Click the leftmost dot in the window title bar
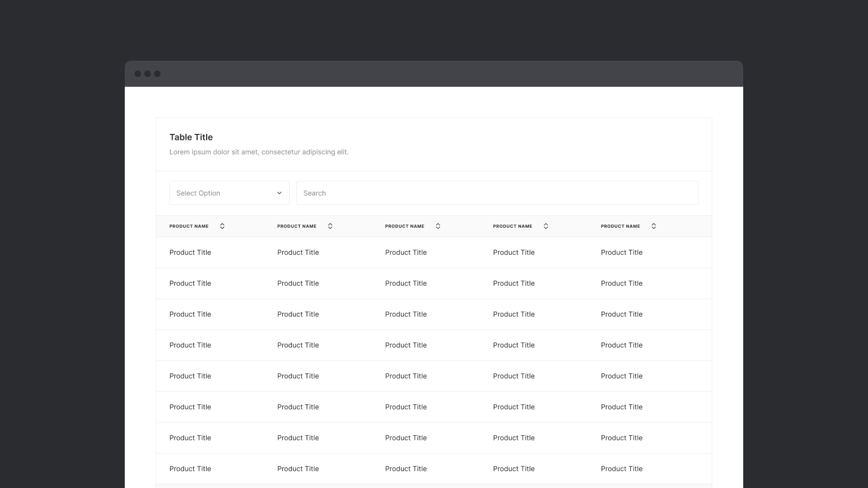 pyautogui.click(x=138, y=74)
